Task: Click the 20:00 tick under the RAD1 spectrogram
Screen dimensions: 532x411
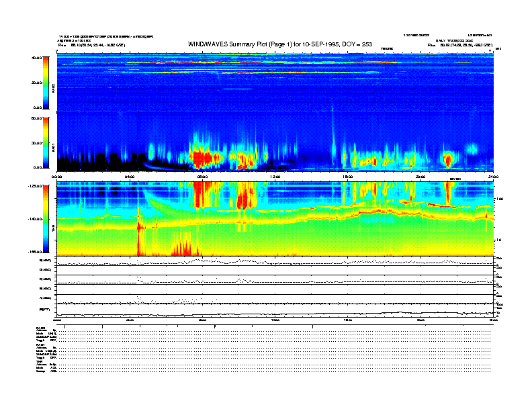Action: point(420,177)
